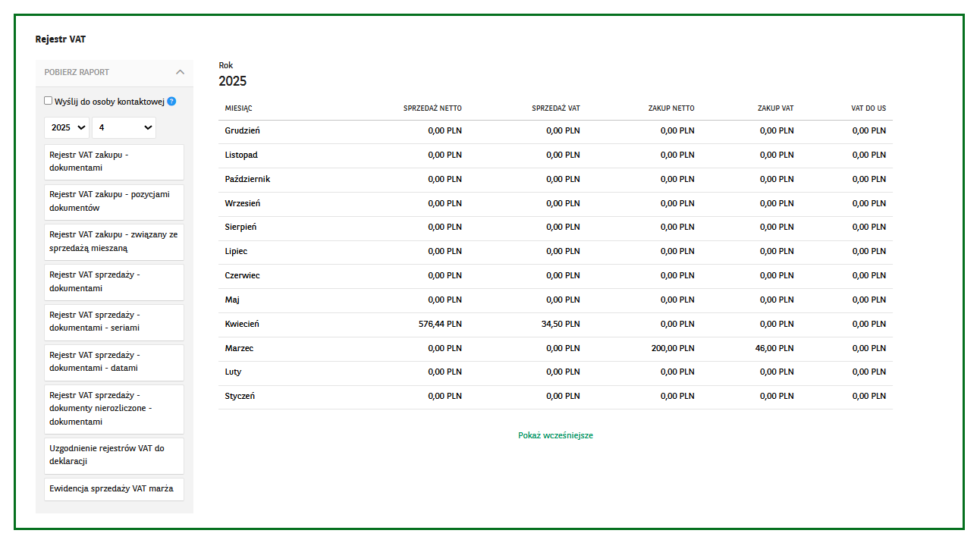The image size is (980, 546).
Task: Click the Zakup netto column header
Action: tap(671, 108)
